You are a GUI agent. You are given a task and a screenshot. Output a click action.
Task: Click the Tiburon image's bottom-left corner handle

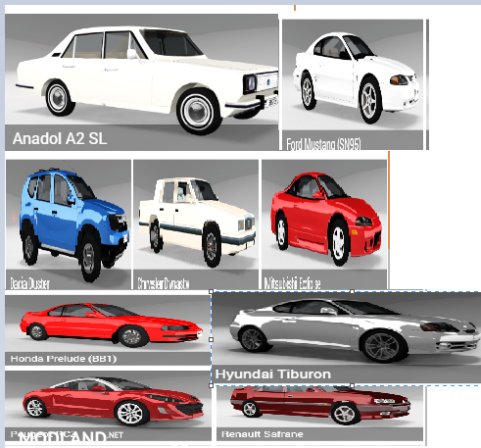coord(212,385)
